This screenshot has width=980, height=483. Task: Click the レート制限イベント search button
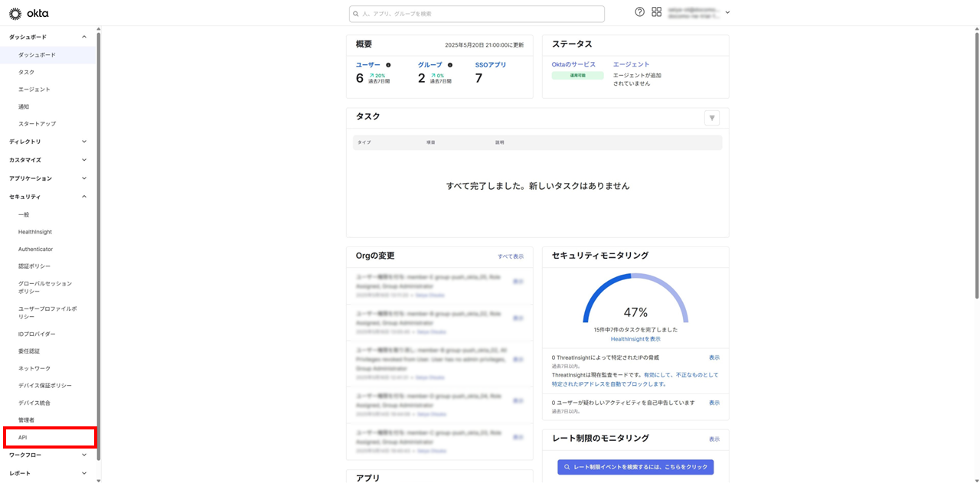tap(635, 467)
